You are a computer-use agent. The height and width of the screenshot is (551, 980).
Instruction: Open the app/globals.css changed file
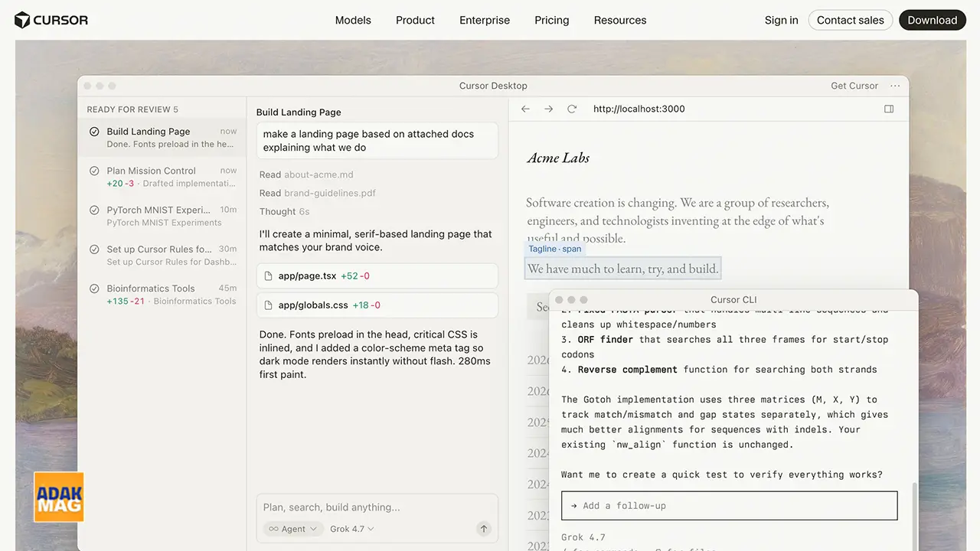(x=377, y=305)
